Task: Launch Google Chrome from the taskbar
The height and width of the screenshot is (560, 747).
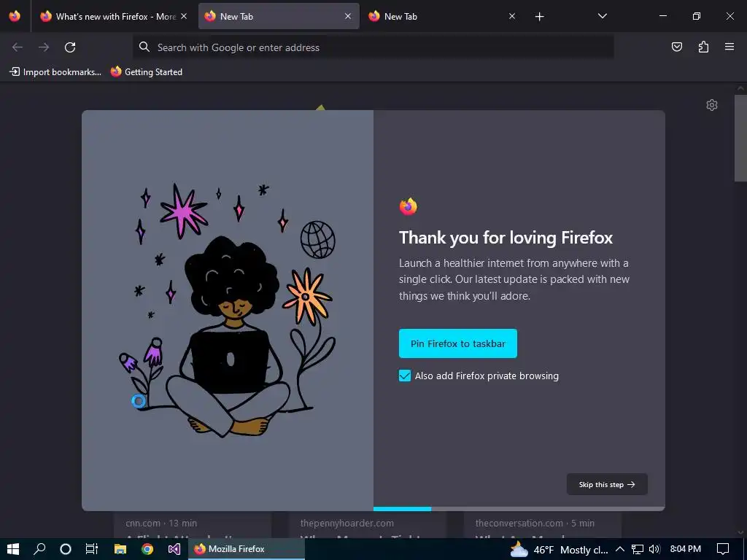Action: pyautogui.click(x=147, y=549)
